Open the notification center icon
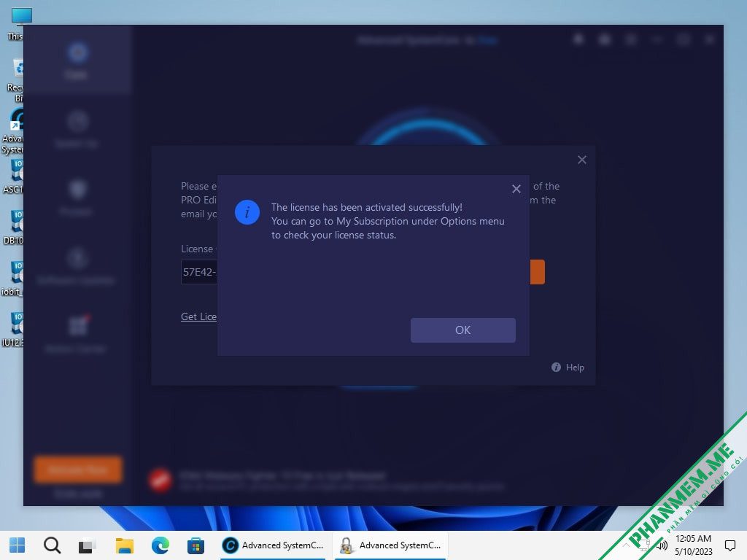Screen dimensions: 747x560 pyautogui.click(x=729, y=545)
